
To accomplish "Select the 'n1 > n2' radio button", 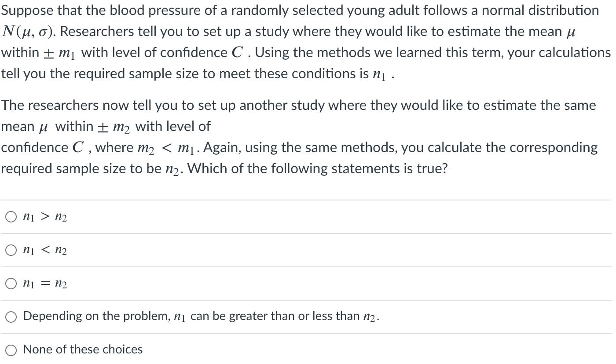I will pos(11,216).
